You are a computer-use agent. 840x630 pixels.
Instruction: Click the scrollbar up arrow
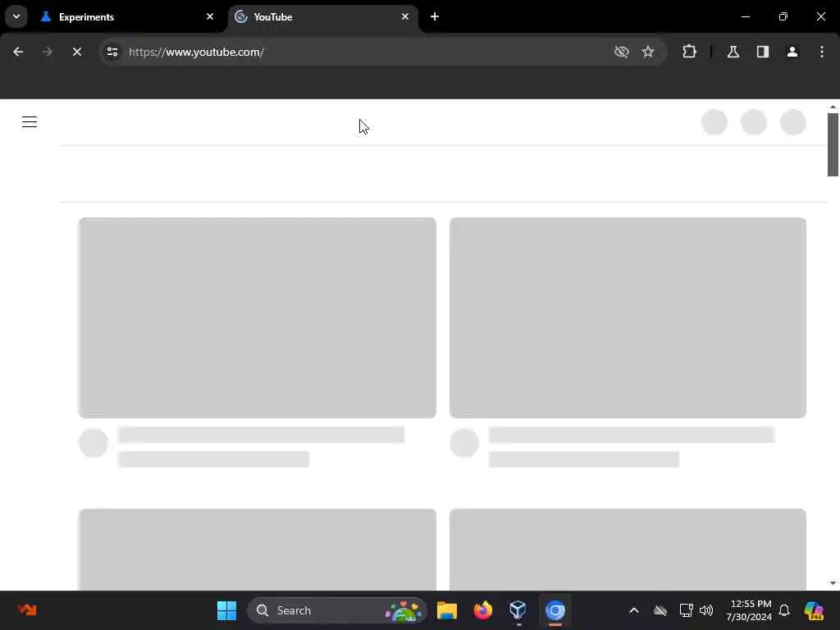click(833, 107)
